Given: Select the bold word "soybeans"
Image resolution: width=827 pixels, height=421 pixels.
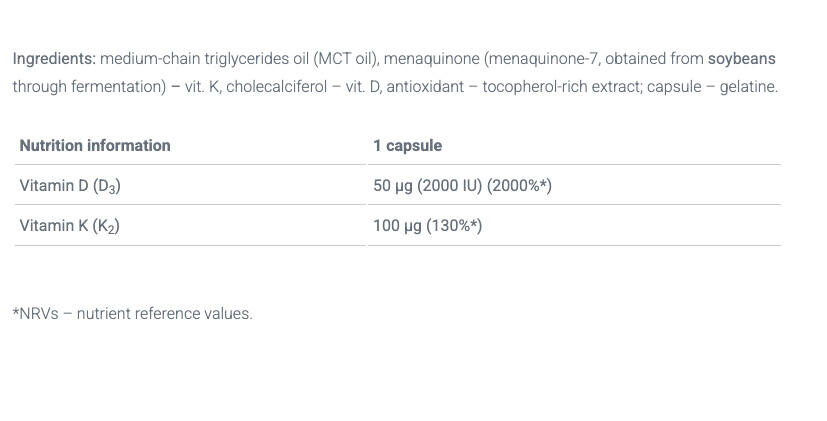Looking at the screenshot, I should click(x=741, y=59).
